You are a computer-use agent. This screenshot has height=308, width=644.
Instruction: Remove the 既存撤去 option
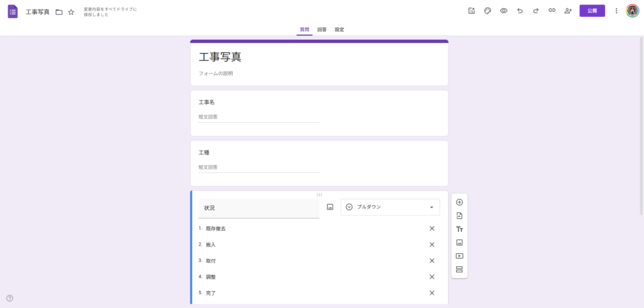click(432, 229)
